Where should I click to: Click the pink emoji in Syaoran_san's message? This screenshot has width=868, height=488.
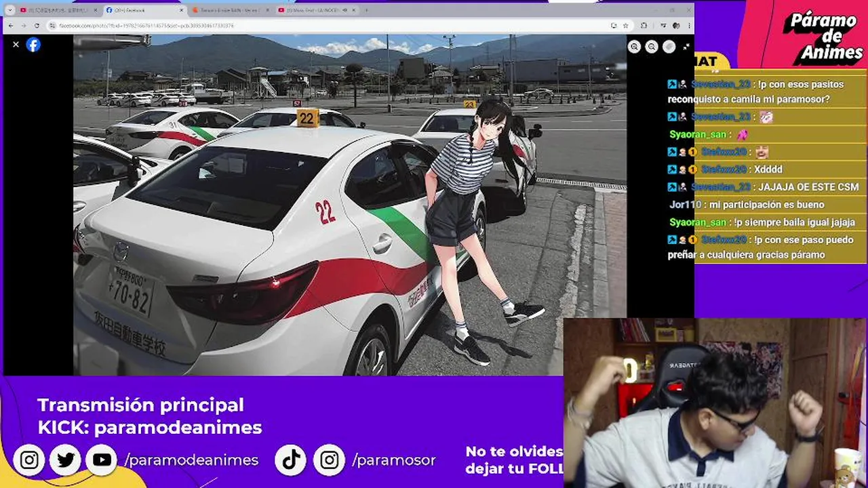point(742,134)
